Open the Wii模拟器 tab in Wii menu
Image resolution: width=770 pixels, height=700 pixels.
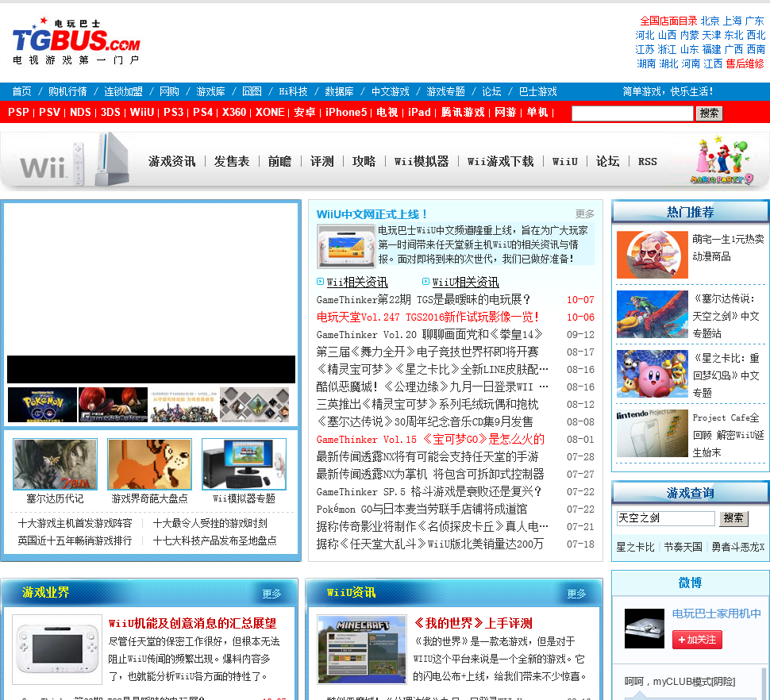tap(422, 161)
